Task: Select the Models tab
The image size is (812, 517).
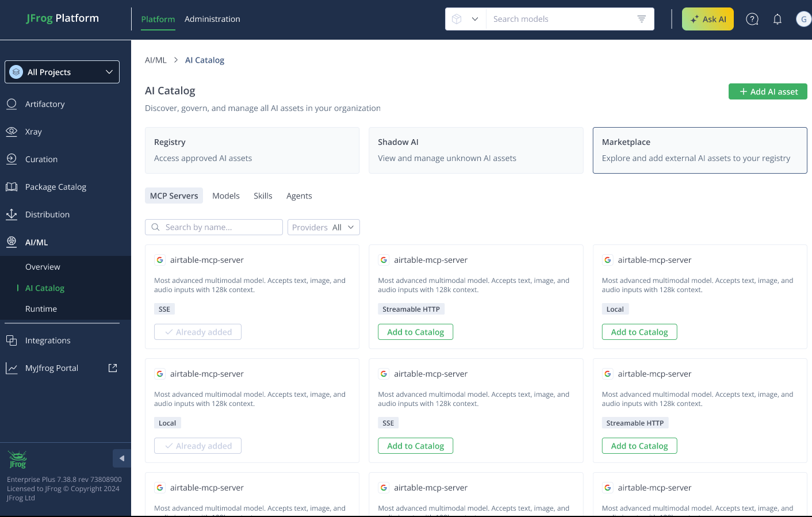Action: (226, 196)
